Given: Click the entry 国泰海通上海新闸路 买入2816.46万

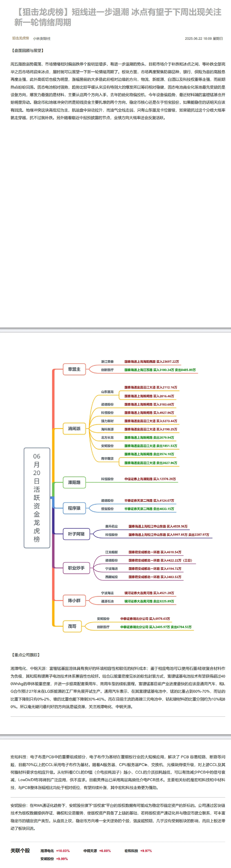Looking at the screenshot, I should [149, 396].
